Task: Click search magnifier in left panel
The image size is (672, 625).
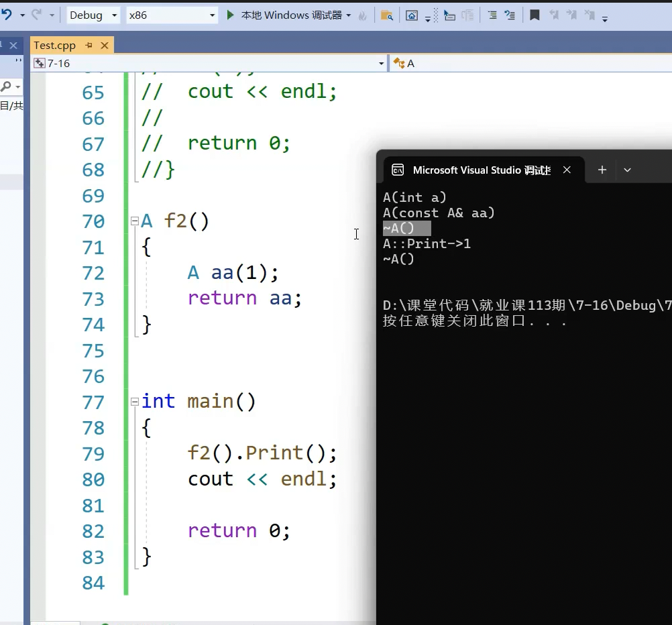Action: (x=6, y=87)
